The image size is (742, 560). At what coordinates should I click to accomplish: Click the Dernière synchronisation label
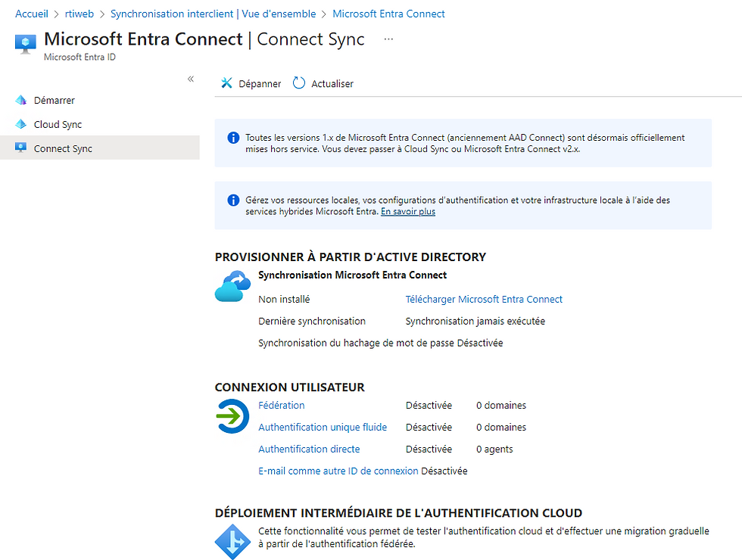tap(312, 321)
